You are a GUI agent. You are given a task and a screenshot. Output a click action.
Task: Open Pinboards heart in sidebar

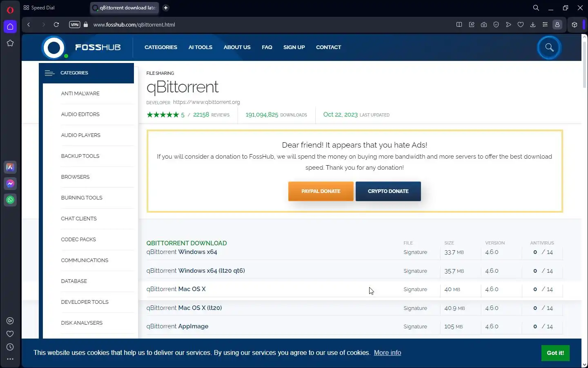(10, 334)
